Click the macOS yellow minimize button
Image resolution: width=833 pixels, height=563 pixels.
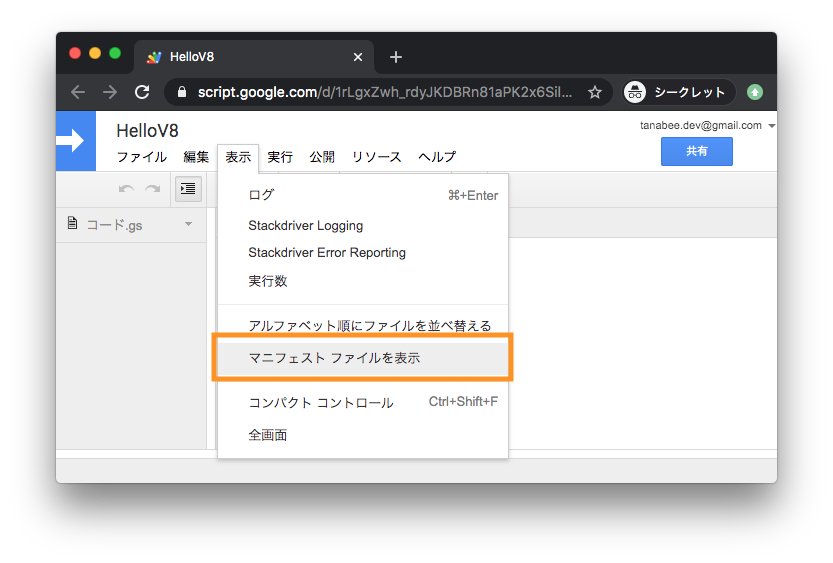[95, 53]
